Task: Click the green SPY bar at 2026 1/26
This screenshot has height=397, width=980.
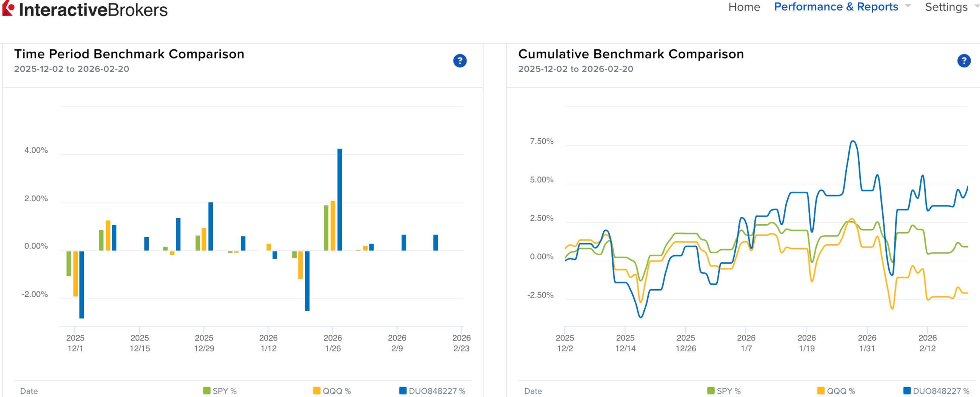Action: tap(326, 228)
